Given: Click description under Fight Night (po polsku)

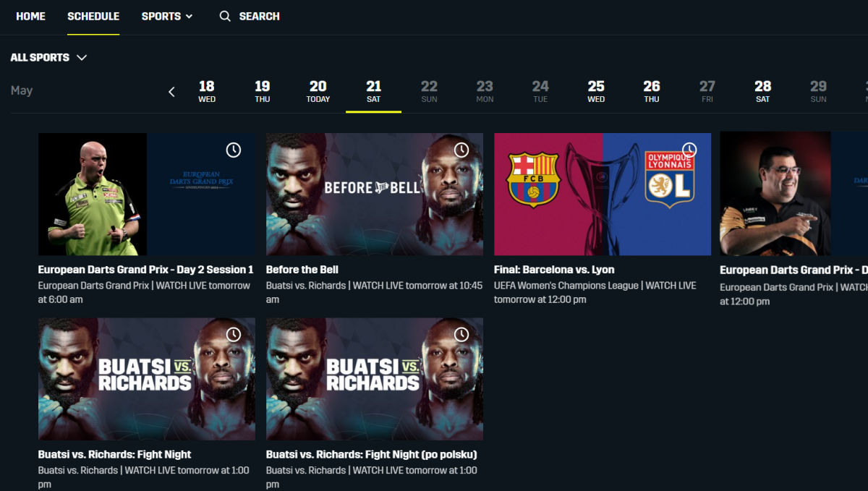Looking at the screenshot, I should pos(372,477).
